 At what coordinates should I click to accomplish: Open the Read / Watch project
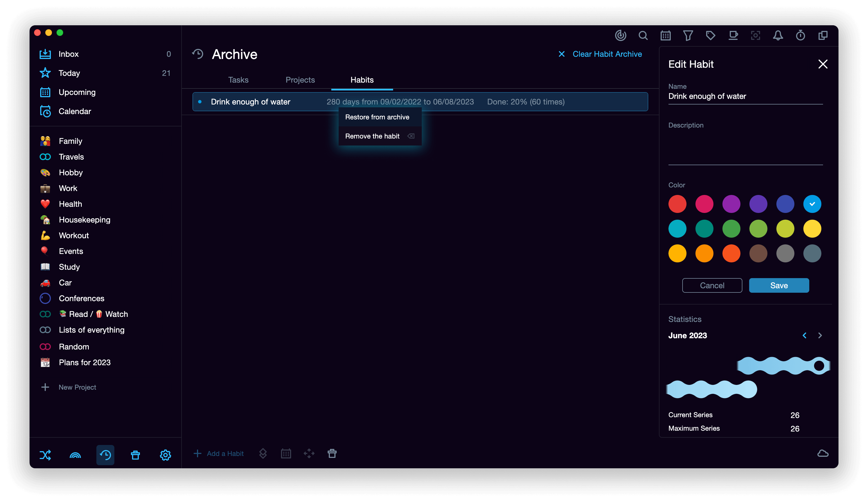click(x=105, y=314)
